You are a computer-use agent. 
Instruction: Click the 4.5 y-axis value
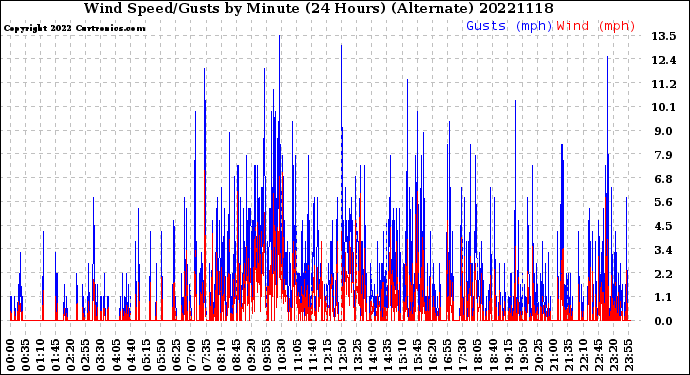pyautogui.click(x=664, y=226)
